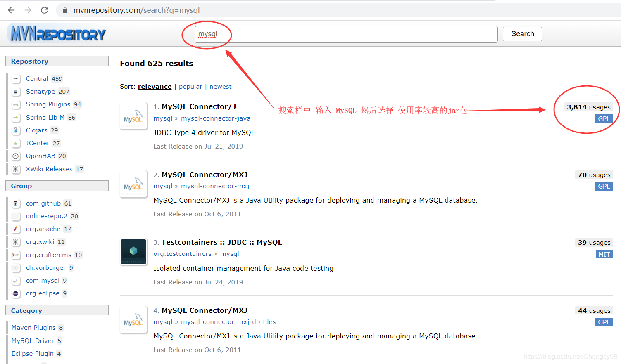Click the org.xwiki group icon
Screen dimensions: 621x364
tap(16, 242)
